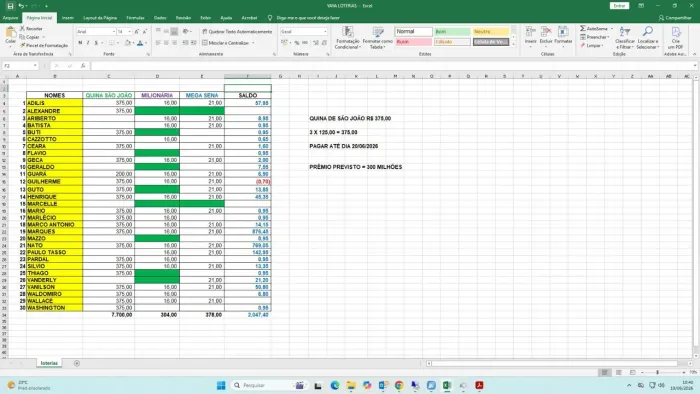Screen dimensions: 700x394
Task: Switch to Page Layout view in status bar
Action: pos(619,372)
